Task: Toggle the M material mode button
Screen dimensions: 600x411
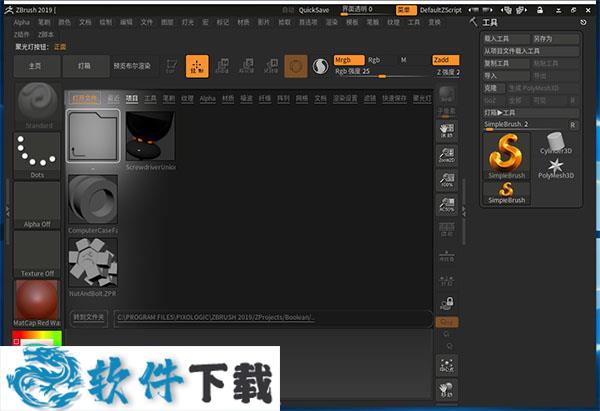Action: pyautogui.click(x=403, y=60)
